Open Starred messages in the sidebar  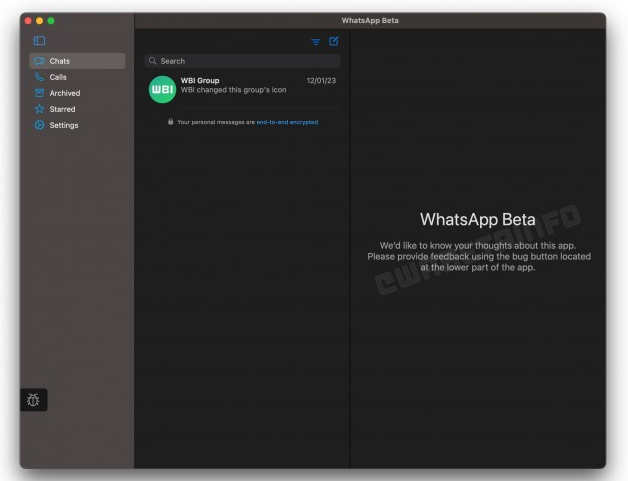pos(77,109)
